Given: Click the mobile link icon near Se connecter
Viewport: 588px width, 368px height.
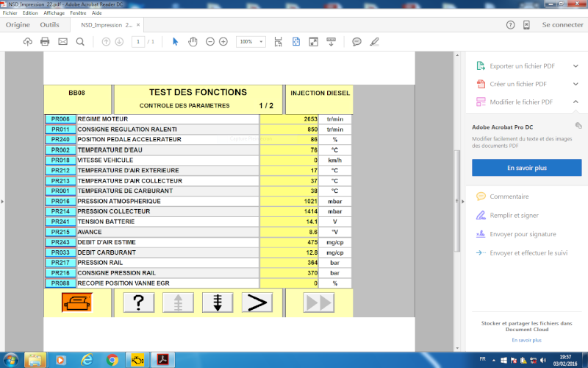Looking at the screenshot, I should click(x=526, y=25).
